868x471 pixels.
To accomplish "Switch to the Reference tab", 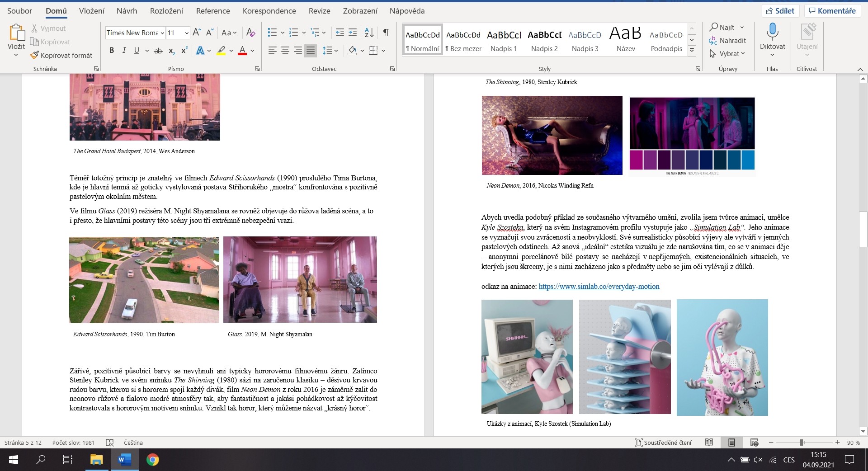I will click(x=213, y=11).
